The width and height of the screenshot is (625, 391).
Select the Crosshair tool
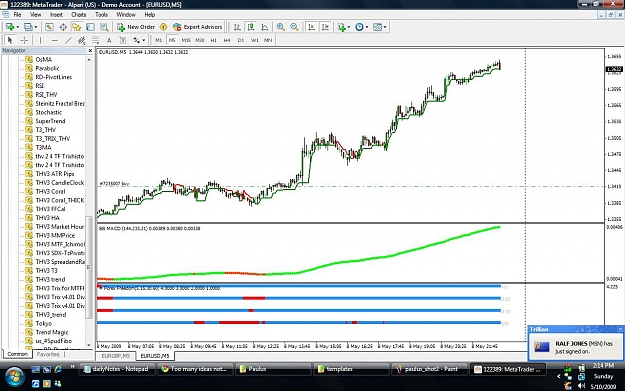(x=24, y=40)
